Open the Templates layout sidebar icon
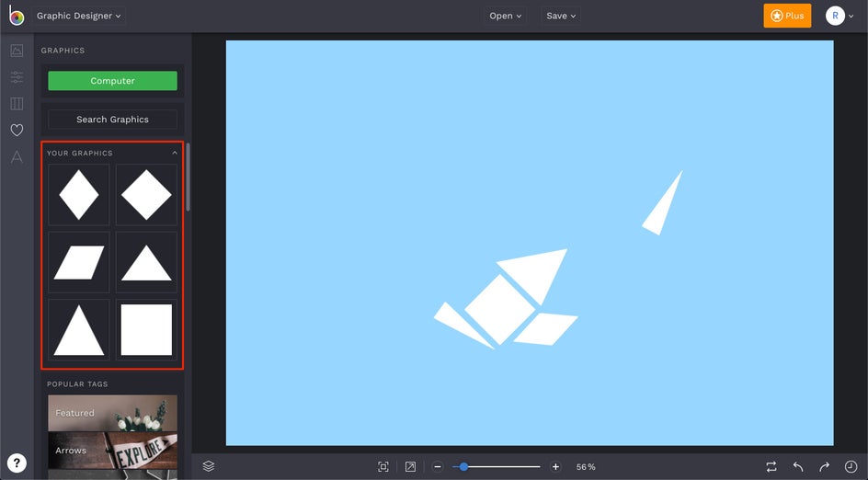This screenshot has height=480, width=868. click(17, 104)
